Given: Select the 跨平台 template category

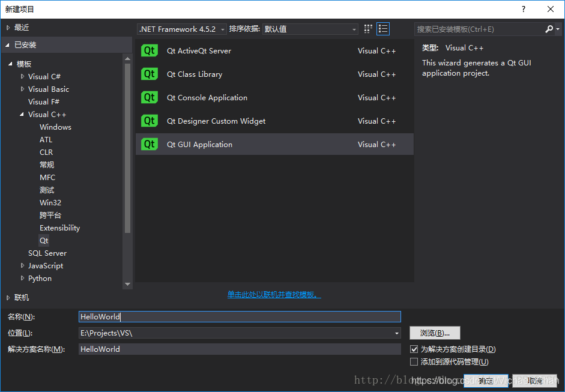Looking at the screenshot, I should pos(50,216).
